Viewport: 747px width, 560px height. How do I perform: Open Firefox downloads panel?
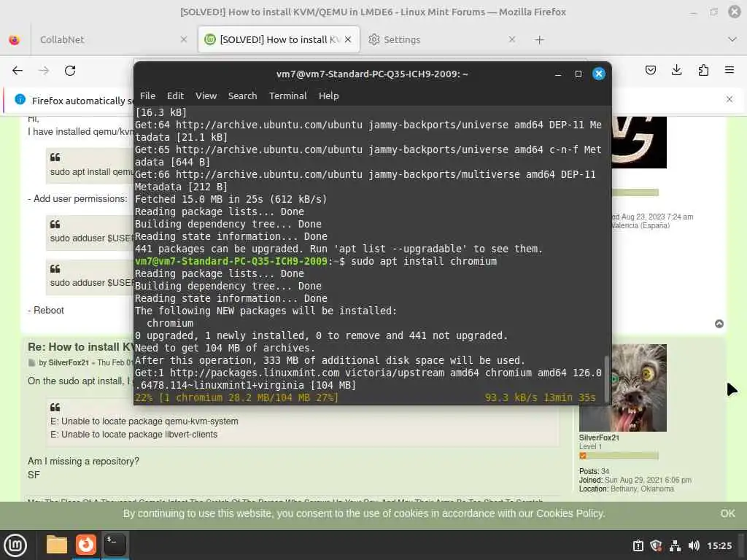[x=676, y=71]
